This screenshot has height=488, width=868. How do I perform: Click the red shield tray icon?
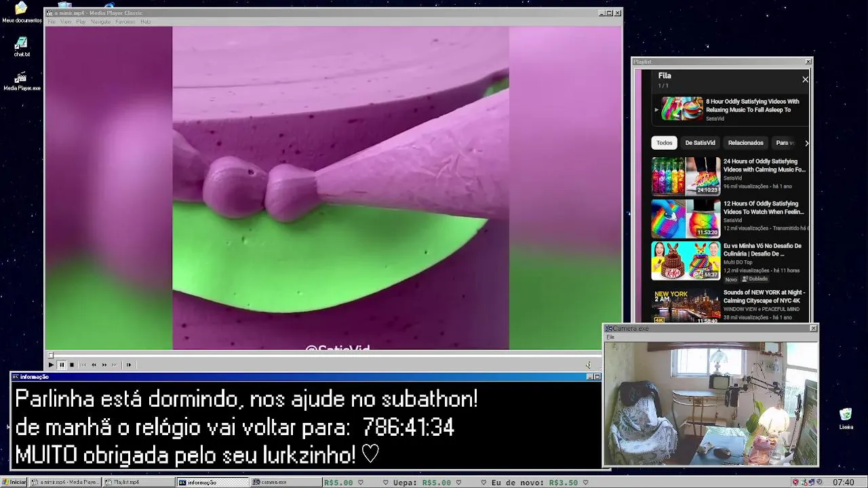(x=795, y=483)
